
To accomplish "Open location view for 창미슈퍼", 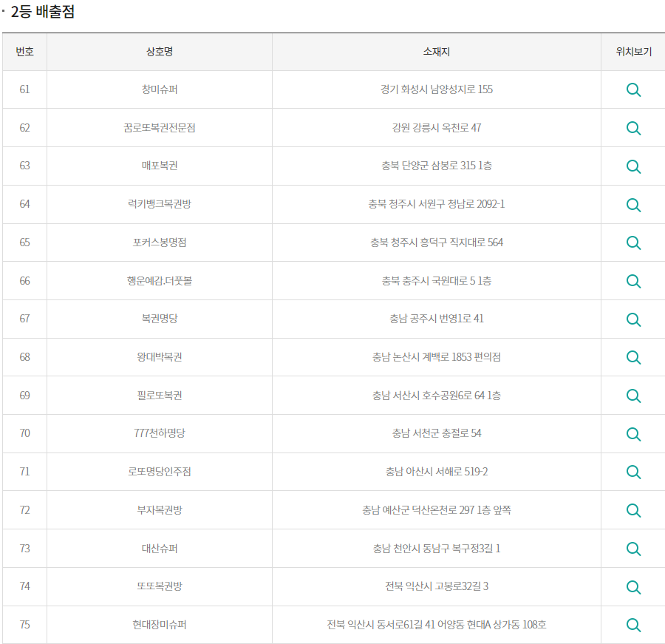I will click(x=633, y=89).
